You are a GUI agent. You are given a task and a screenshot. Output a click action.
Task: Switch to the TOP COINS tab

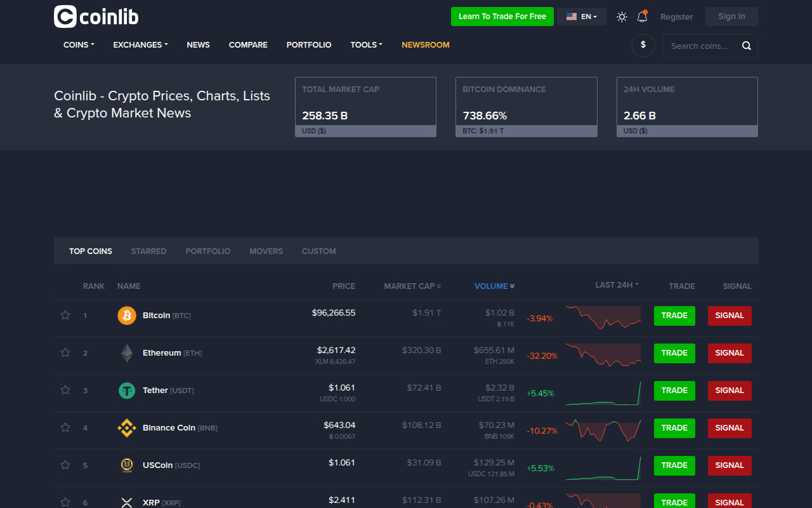click(x=91, y=251)
